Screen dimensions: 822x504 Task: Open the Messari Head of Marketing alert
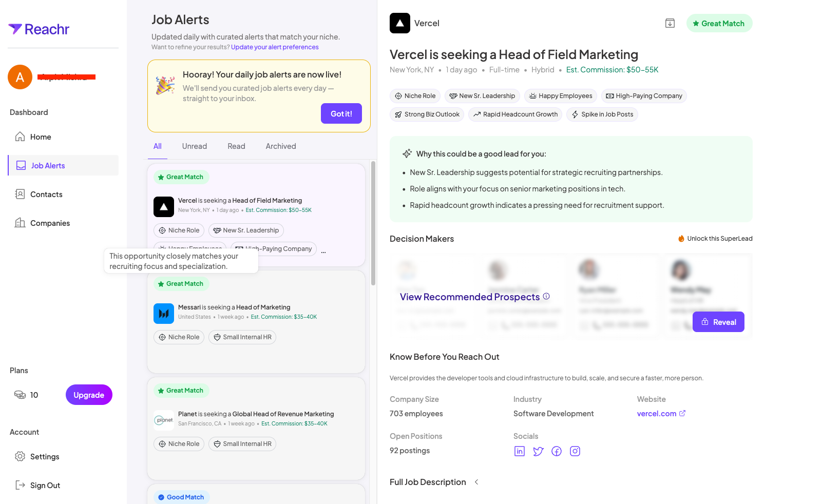256,322
